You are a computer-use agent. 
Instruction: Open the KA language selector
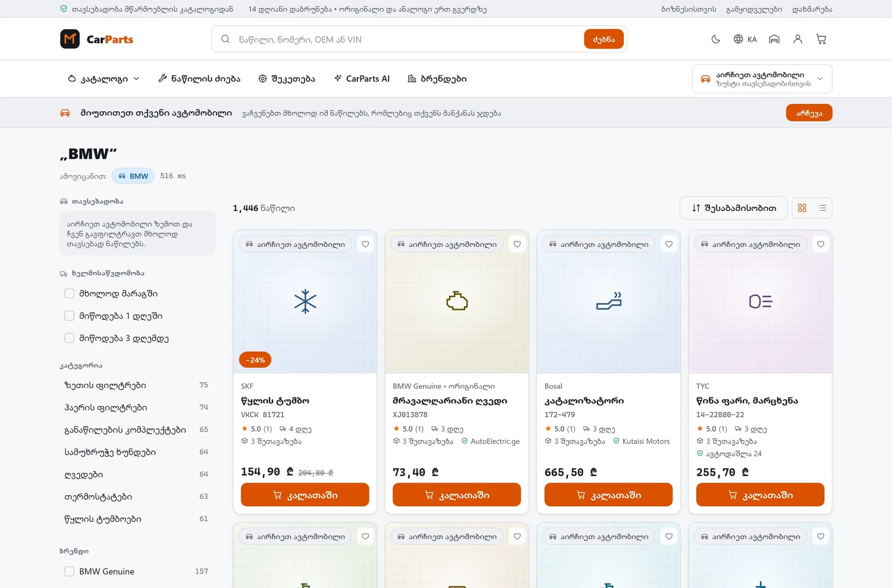pyautogui.click(x=745, y=39)
